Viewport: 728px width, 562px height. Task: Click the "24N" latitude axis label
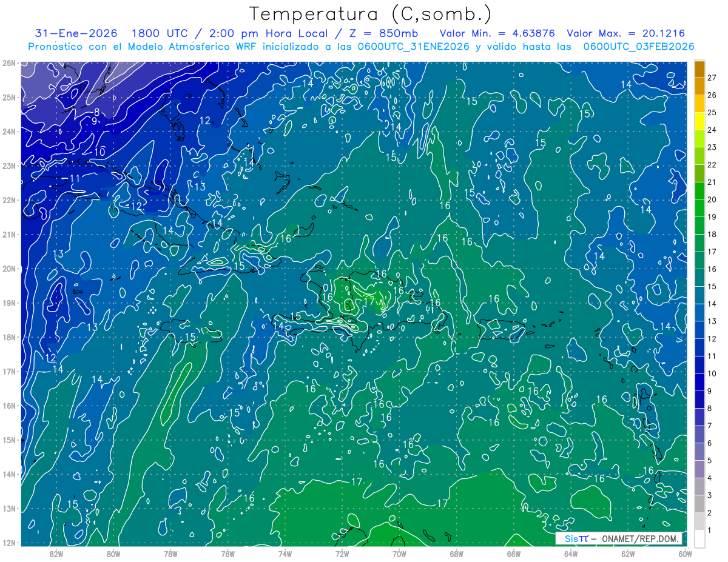click(x=8, y=132)
